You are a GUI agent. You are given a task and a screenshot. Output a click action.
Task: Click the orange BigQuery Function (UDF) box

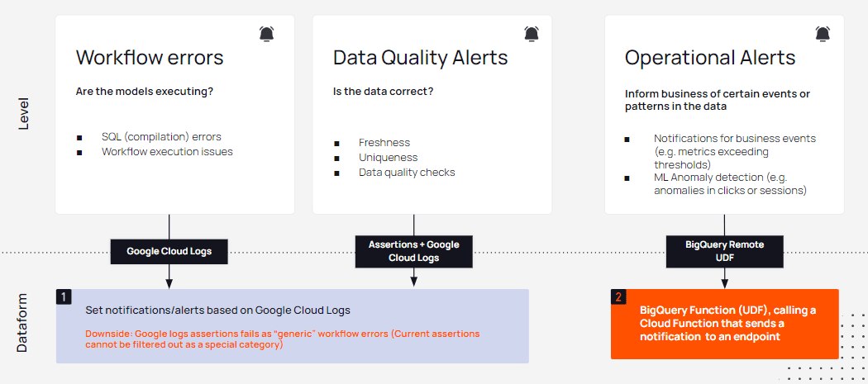725,324
